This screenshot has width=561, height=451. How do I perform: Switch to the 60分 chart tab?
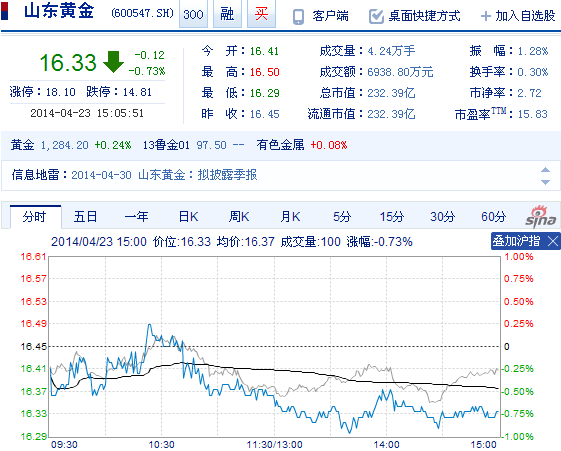493,217
